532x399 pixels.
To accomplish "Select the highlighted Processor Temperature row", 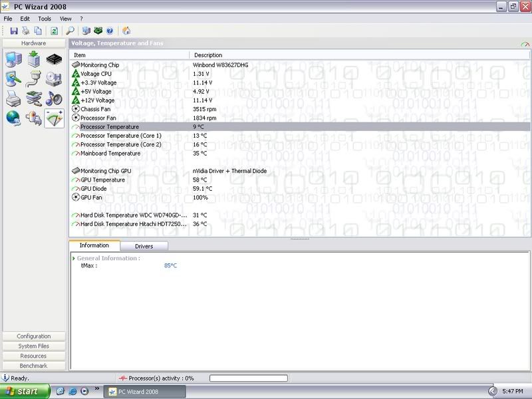I will (x=301, y=126).
